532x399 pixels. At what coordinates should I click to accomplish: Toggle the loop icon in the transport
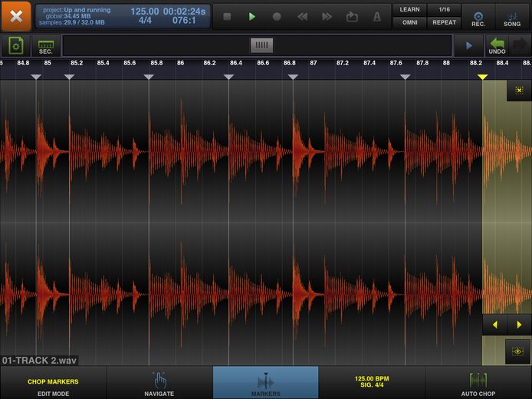[x=352, y=17]
